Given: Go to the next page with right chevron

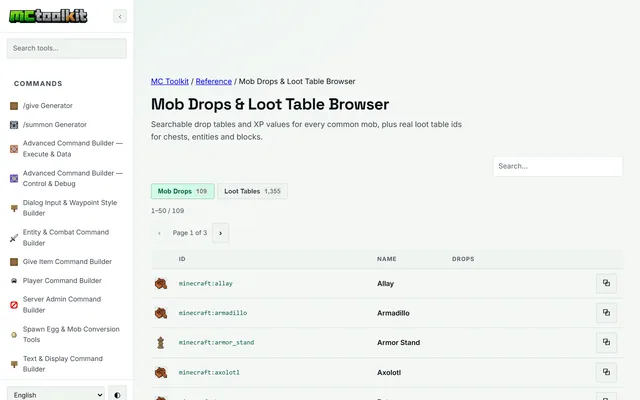Looking at the screenshot, I should (x=220, y=233).
